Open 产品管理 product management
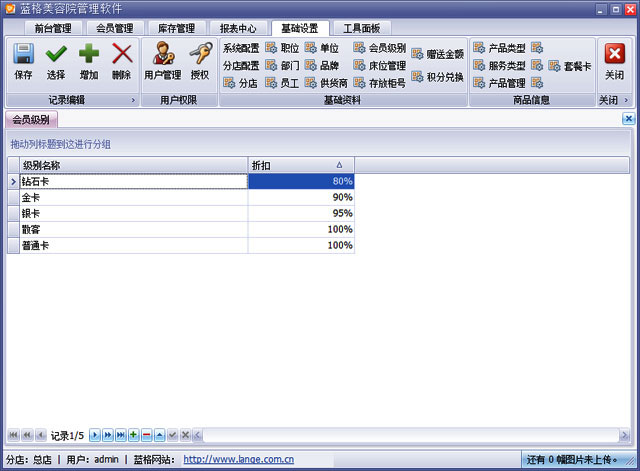Image resolution: width=640 pixels, height=471 pixels. pyautogui.click(x=499, y=83)
